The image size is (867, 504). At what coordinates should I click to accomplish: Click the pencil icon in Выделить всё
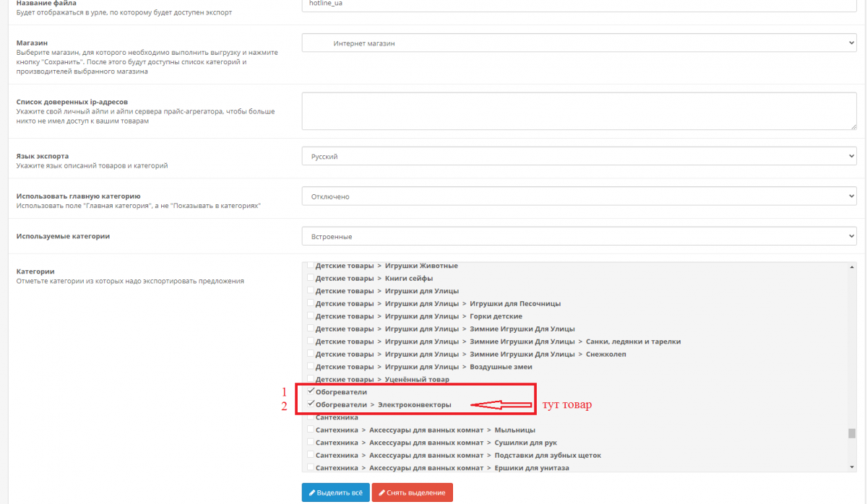point(312,492)
